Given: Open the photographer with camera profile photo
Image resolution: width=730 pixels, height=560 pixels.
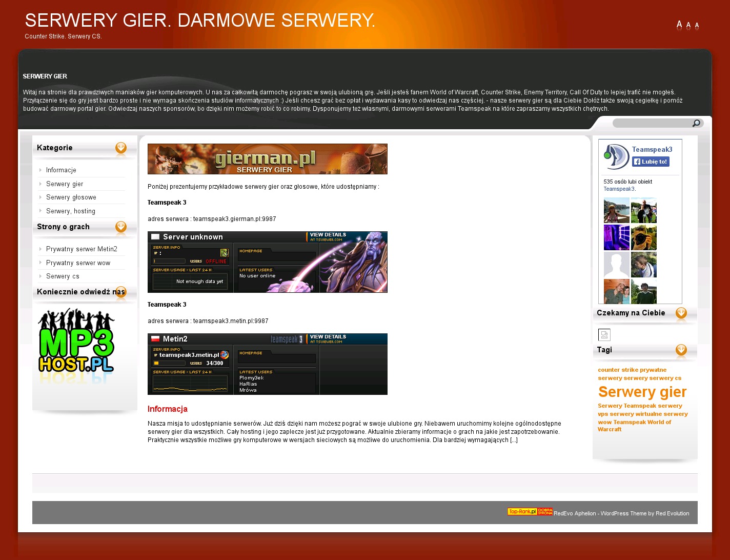Looking at the screenshot, I should 644,237.
